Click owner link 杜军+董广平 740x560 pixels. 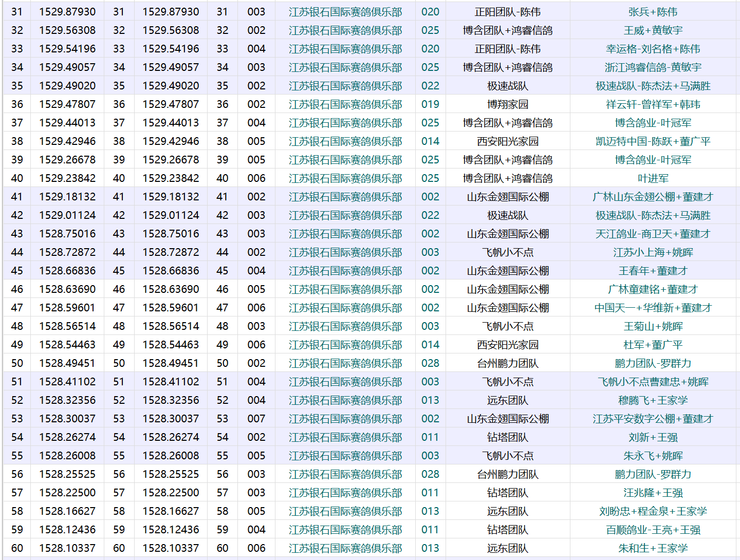pyautogui.click(x=653, y=345)
